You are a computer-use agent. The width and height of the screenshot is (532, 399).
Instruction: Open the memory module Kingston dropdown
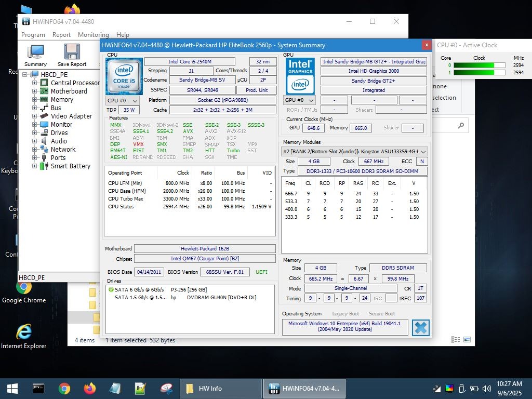[355, 151]
